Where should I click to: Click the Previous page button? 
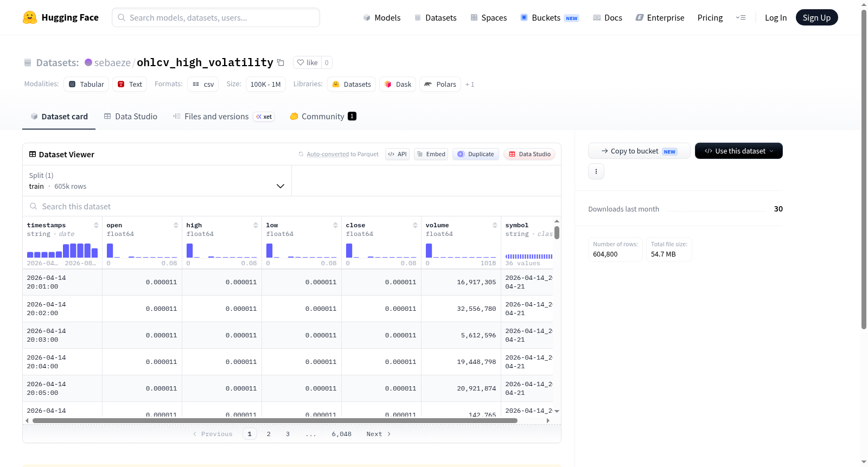(213, 434)
